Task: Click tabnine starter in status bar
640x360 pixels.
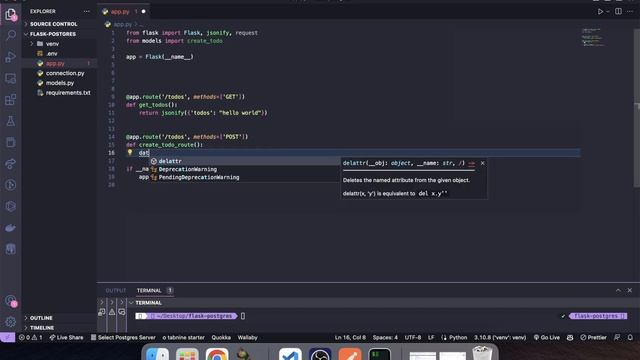Action: [183, 338]
